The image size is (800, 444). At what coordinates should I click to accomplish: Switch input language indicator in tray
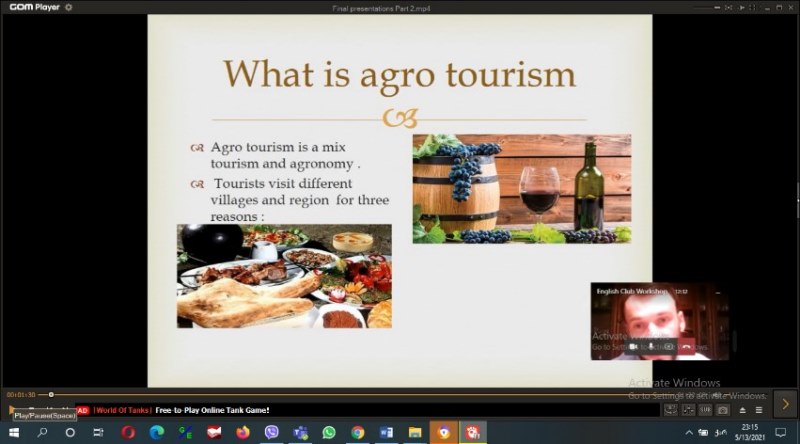pos(720,433)
